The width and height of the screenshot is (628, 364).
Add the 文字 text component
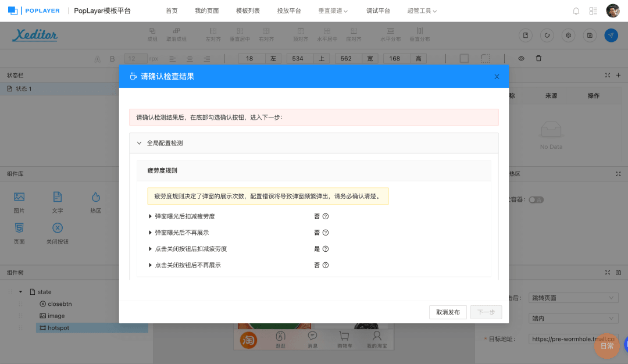(x=57, y=202)
